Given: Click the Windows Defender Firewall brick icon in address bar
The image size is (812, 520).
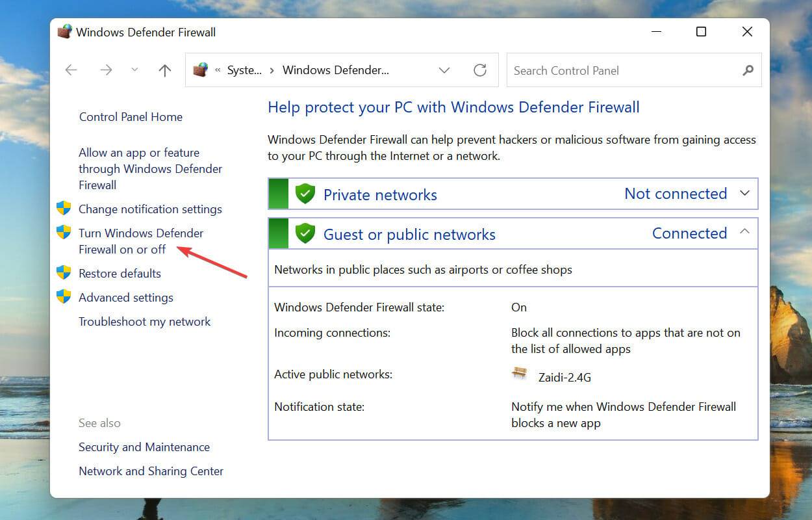Looking at the screenshot, I should click(x=201, y=70).
